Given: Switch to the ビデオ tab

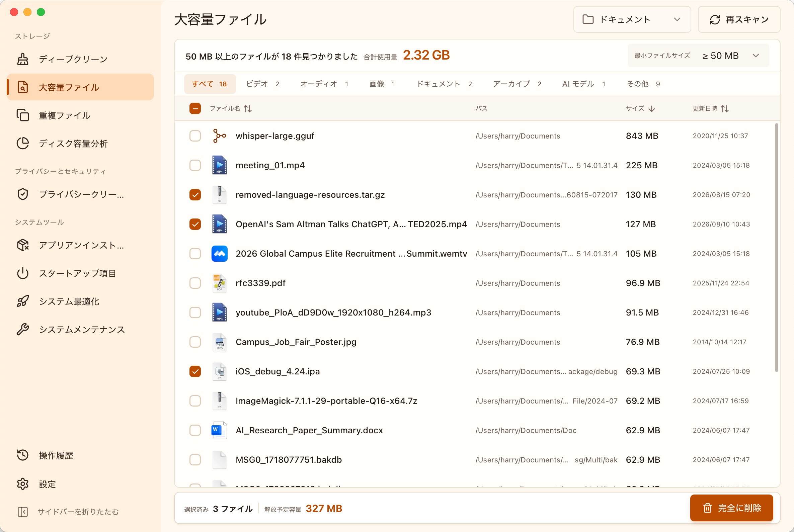Looking at the screenshot, I should [262, 84].
